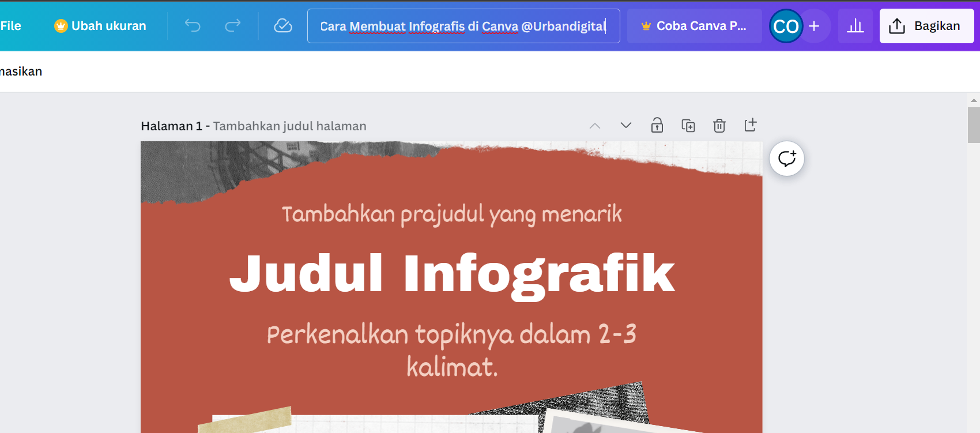The image size is (980, 433).
Task: Open the File menu
Action: pyautogui.click(x=10, y=26)
